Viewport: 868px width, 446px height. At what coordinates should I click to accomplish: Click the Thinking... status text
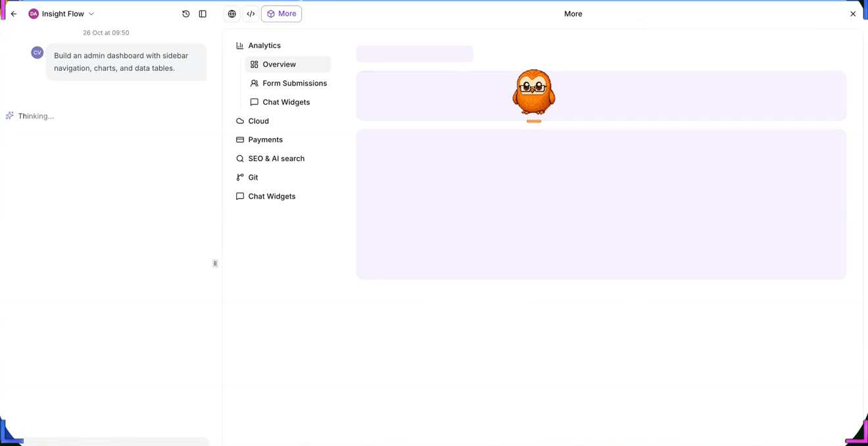coord(36,116)
